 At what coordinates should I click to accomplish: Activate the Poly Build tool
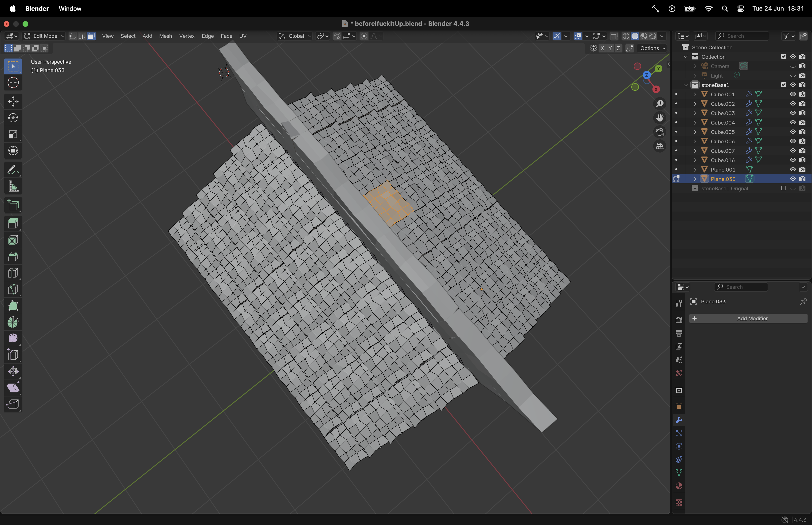[x=13, y=306]
